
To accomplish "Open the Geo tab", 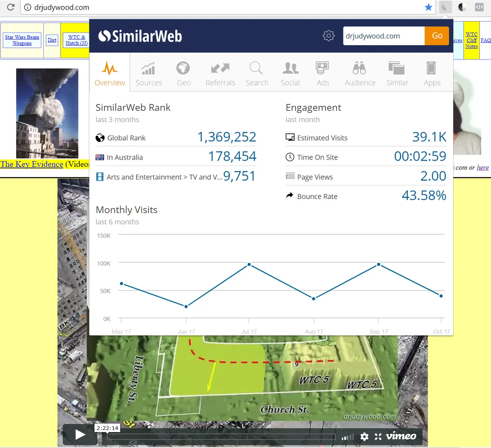I will coord(184,73).
